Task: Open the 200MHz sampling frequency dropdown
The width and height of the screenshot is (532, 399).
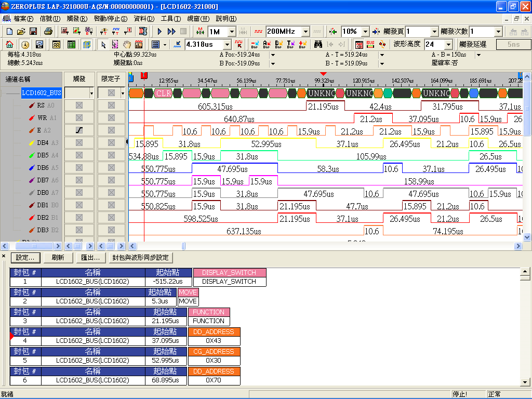Action: coord(305,32)
